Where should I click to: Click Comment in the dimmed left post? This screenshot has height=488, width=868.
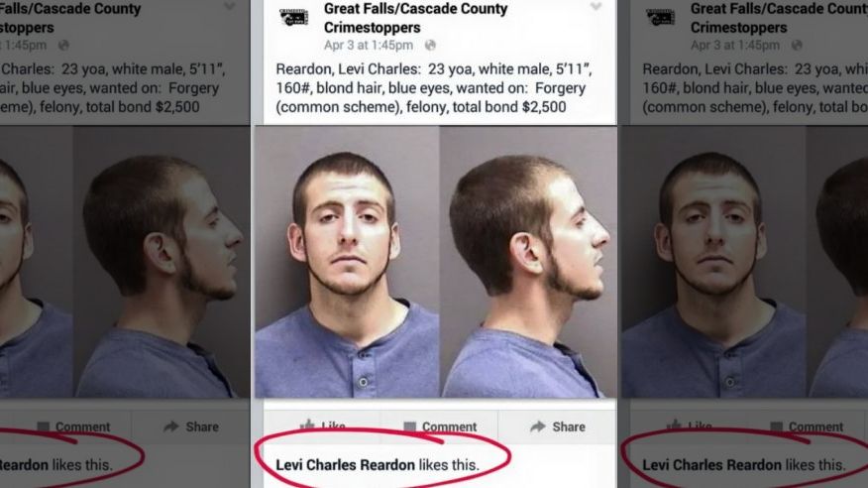[x=73, y=427]
